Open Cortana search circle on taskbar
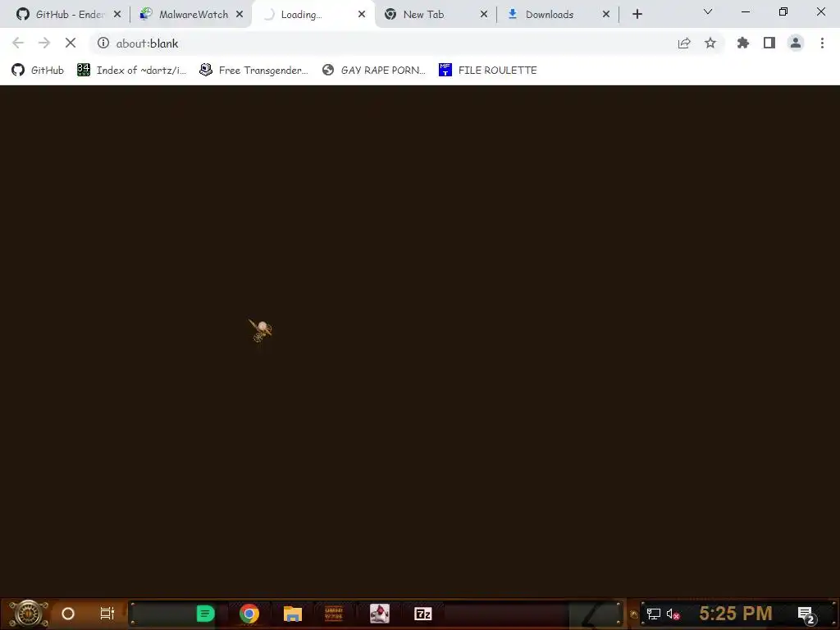840x630 pixels. pyautogui.click(x=68, y=614)
